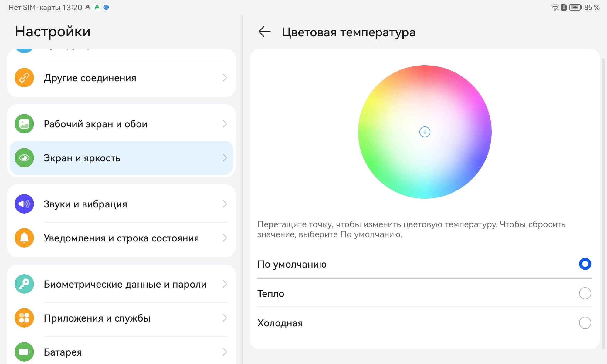Select the 'По умолчанию' radio button
Image resolution: width=607 pixels, height=364 pixels.
pos(585,264)
